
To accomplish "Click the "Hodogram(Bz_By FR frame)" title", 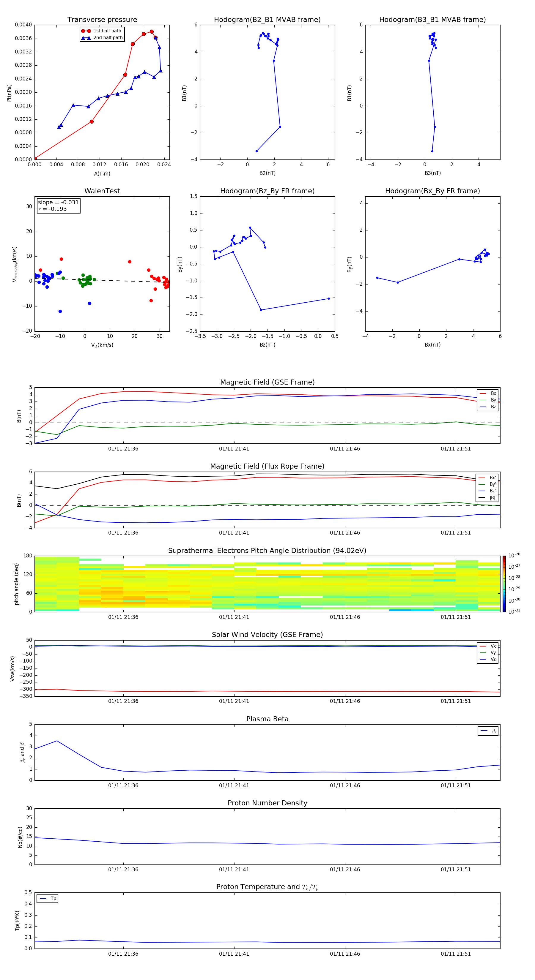I will 267,191.
